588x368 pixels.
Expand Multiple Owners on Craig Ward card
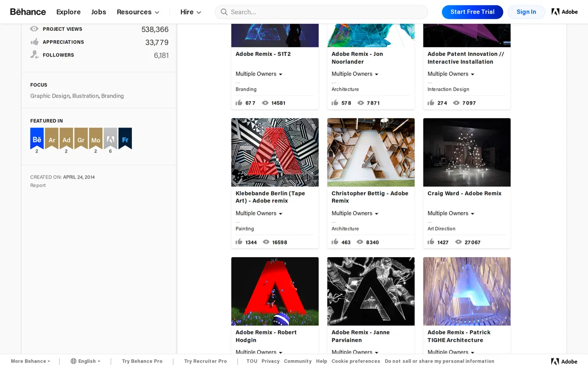[451, 213]
